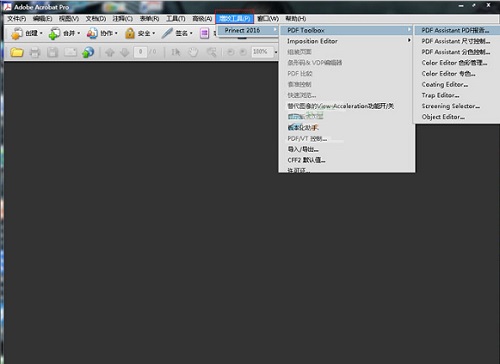Open the 视图(V) menu
The image size is (500, 364).
pos(69,19)
